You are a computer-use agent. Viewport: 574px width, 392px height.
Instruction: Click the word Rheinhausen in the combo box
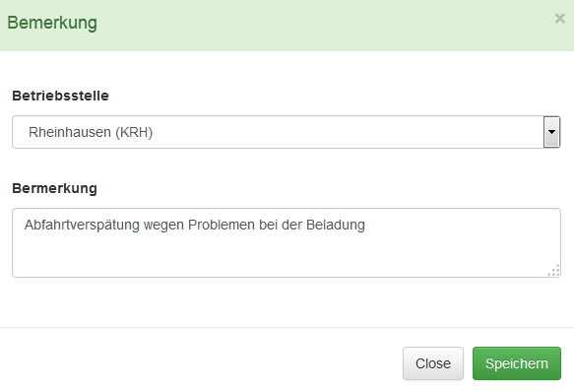tap(70, 132)
